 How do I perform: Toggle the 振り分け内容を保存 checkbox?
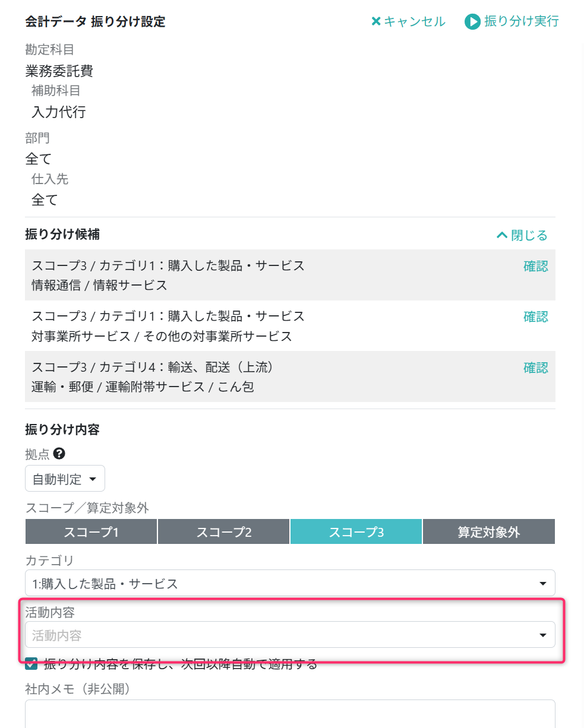pos(31,663)
